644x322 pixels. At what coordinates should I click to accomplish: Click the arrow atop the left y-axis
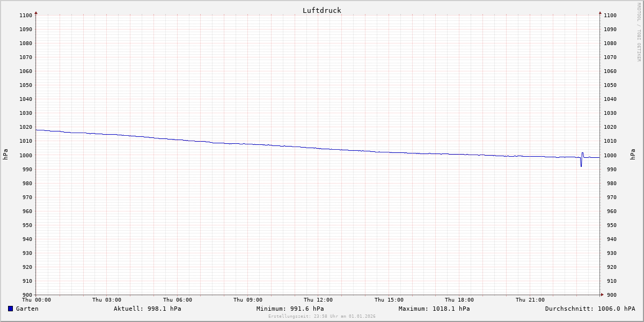pyautogui.click(x=36, y=12)
